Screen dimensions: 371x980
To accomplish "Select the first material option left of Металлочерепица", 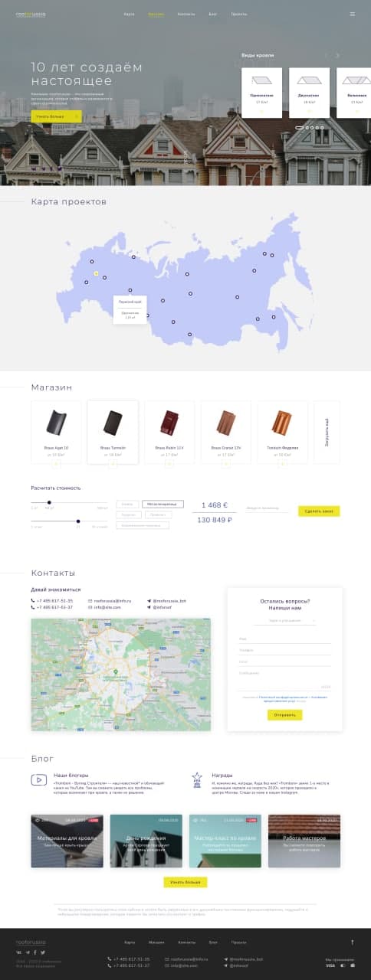I will click(x=128, y=505).
